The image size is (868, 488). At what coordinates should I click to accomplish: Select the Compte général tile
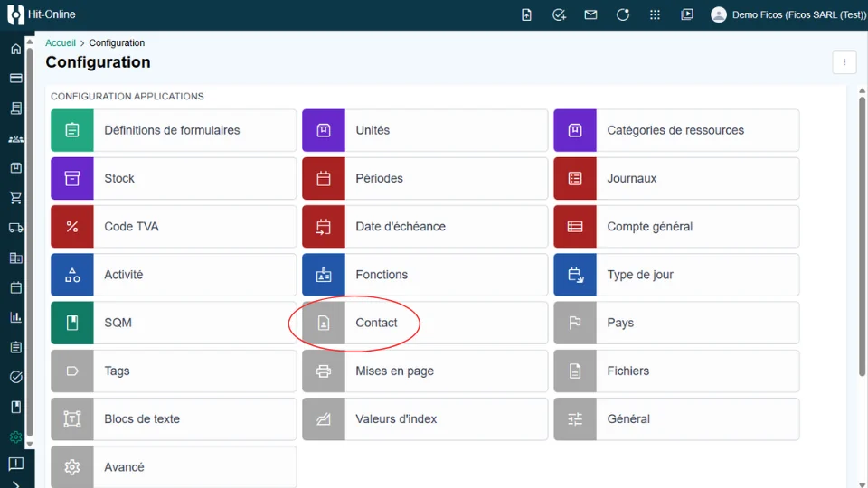[676, 227]
